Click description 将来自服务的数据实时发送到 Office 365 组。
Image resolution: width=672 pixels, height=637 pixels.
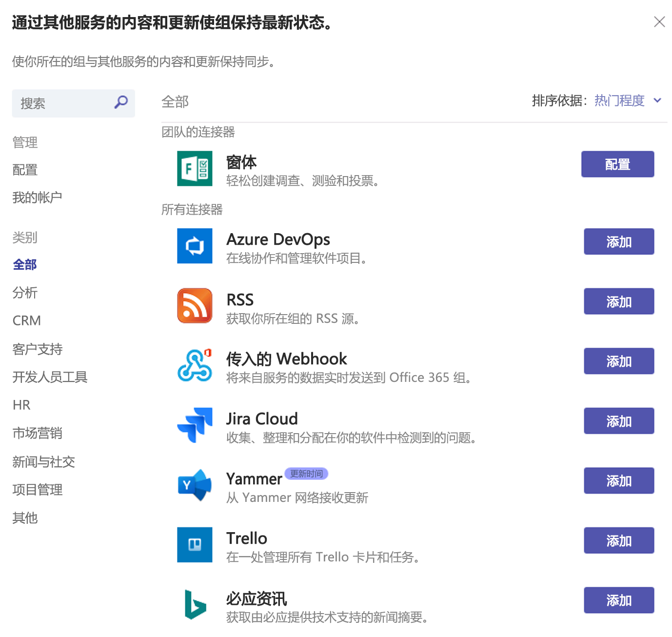click(349, 378)
